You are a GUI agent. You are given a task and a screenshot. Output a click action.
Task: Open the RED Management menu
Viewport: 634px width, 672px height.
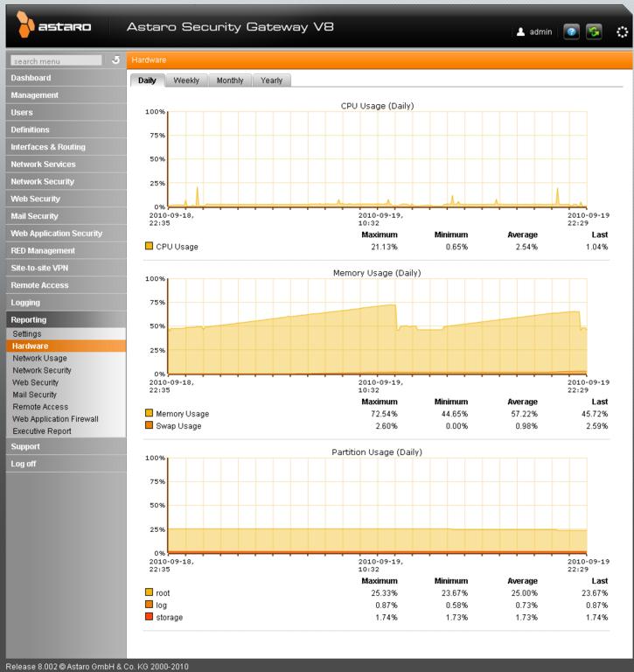pos(66,251)
